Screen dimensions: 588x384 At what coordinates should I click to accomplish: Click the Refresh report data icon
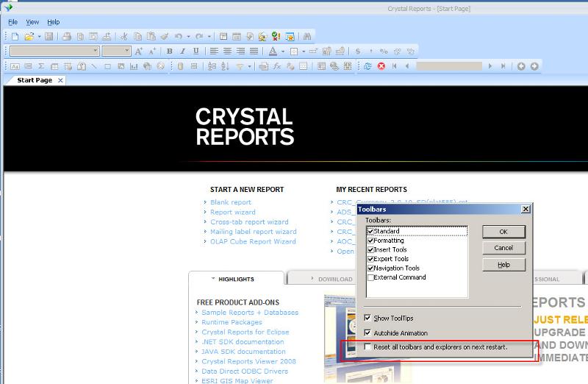[x=367, y=66]
